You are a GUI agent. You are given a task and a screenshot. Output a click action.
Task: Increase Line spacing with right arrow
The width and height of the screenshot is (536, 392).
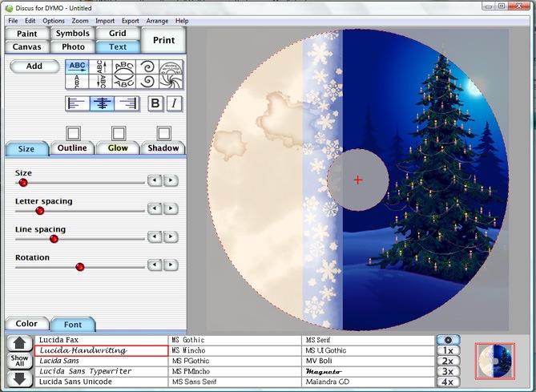tap(171, 236)
